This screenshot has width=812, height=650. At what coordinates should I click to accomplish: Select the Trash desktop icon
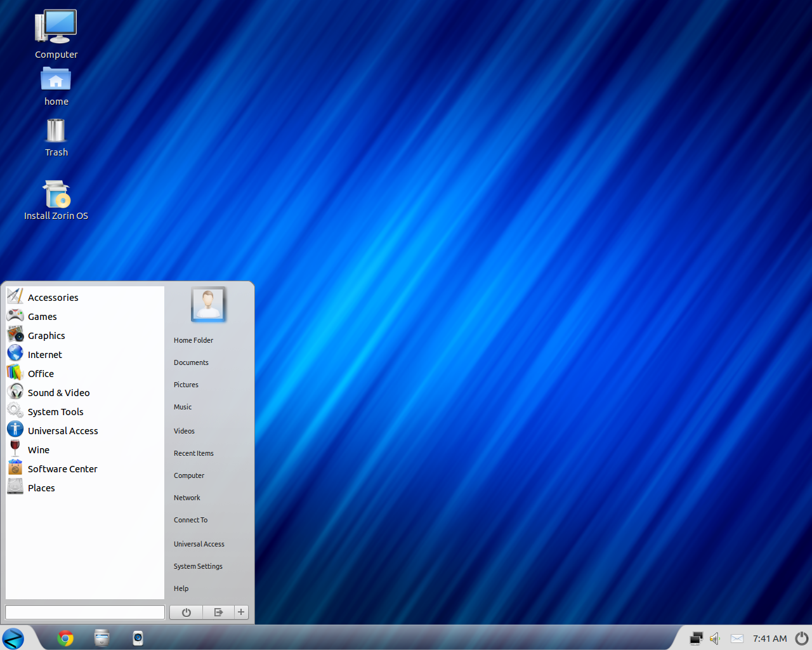click(56, 138)
